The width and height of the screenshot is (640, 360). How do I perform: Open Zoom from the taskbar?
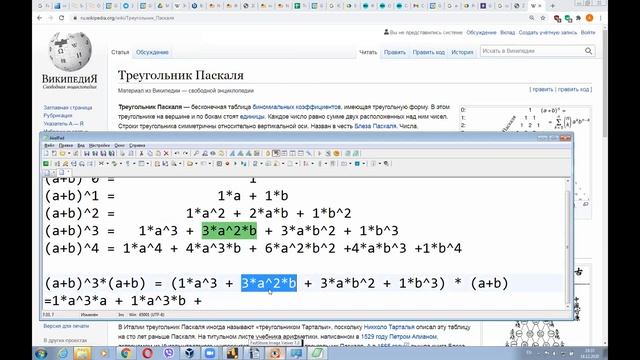211,353
